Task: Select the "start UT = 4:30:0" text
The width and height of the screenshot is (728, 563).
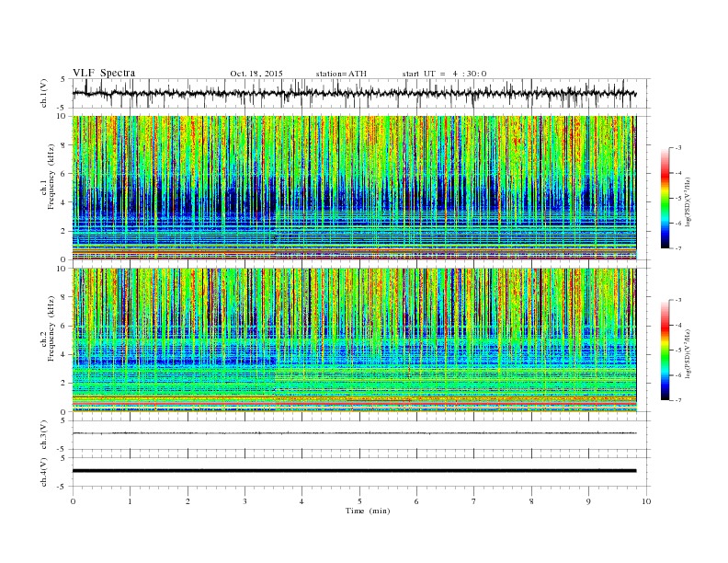Action: point(444,74)
